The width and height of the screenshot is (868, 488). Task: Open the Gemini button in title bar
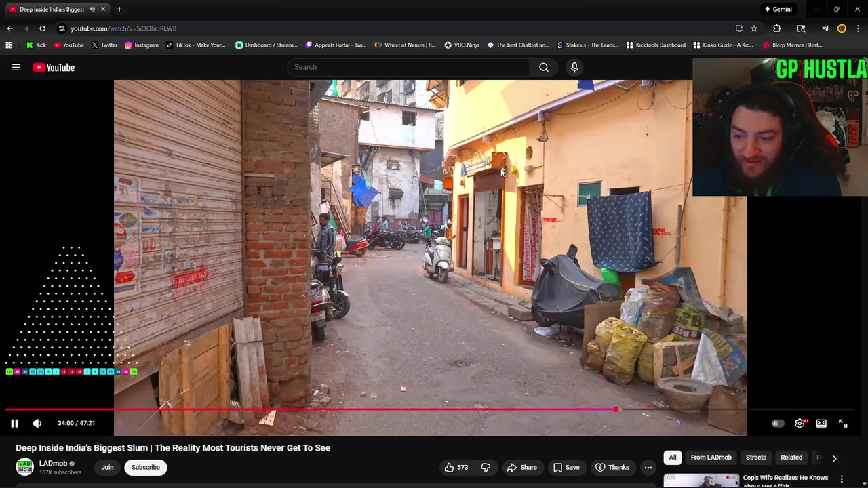point(778,9)
